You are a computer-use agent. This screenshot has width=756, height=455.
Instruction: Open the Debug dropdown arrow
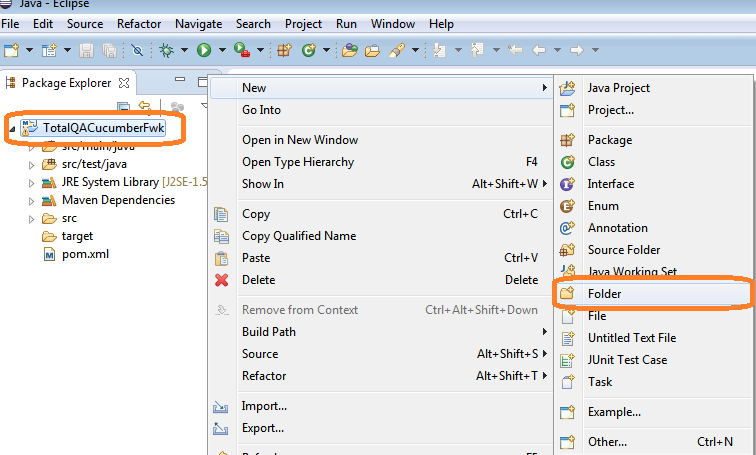point(184,50)
